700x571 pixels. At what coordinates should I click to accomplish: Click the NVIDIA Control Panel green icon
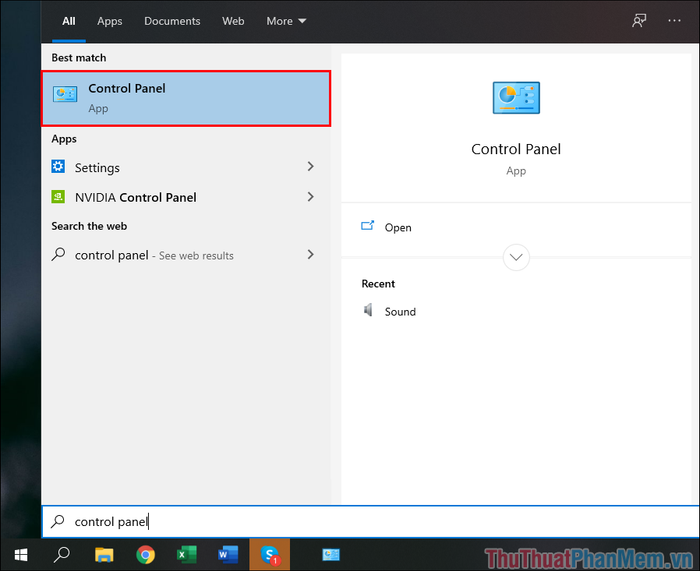pyautogui.click(x=58, y=196)
